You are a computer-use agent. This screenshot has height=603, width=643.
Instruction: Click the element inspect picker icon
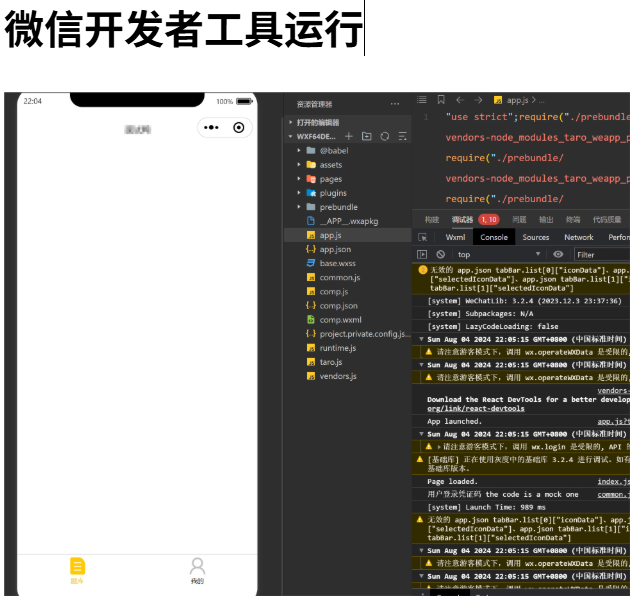pos(423,238)
